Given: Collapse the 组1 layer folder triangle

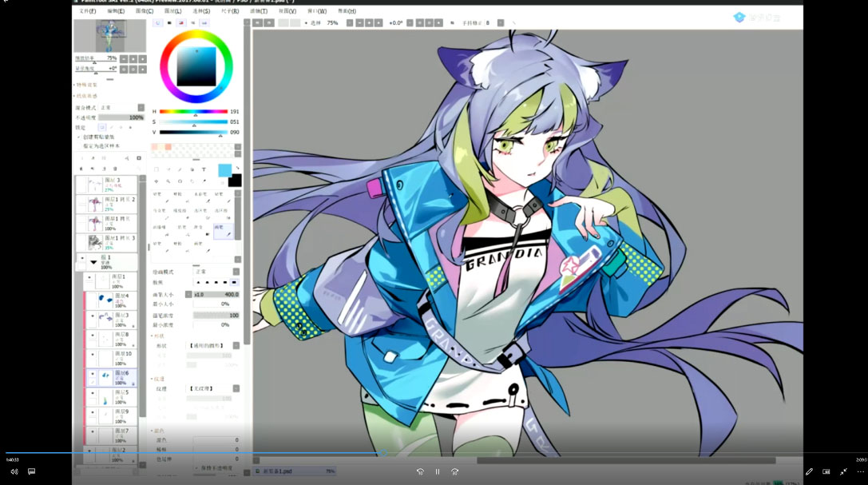Looking at the screenshot, I should (x=93, y=262).
